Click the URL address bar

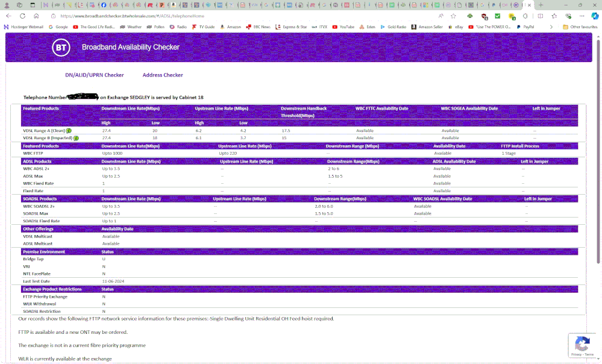(x=241, y=16)
